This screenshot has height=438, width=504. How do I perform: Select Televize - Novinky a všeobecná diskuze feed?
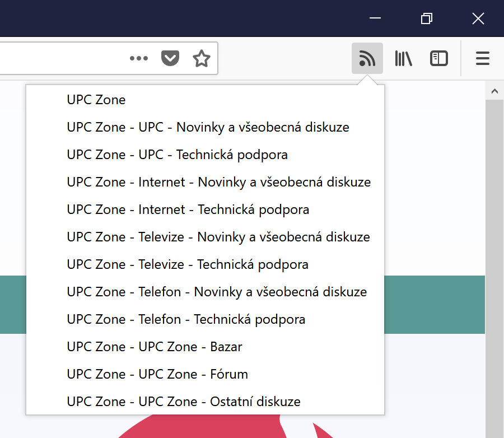coord(218,237)
